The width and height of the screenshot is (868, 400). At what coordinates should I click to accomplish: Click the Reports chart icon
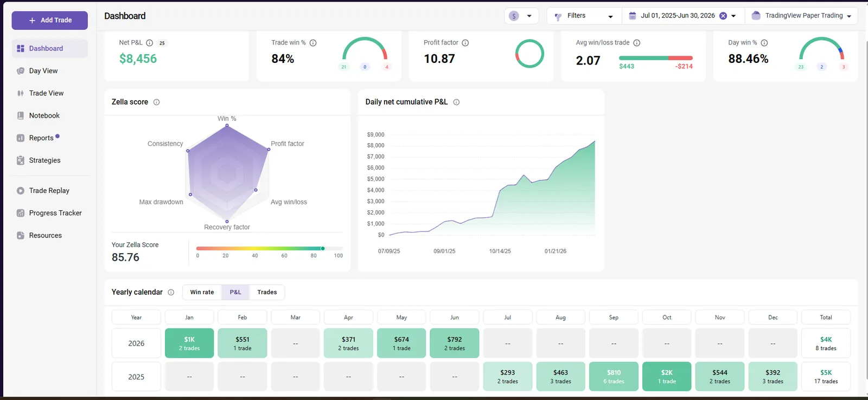coord(21,138)
